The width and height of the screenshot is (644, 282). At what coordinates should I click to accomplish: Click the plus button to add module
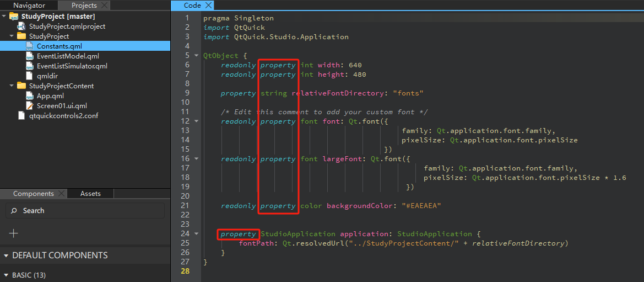click(x=14, y=233)
